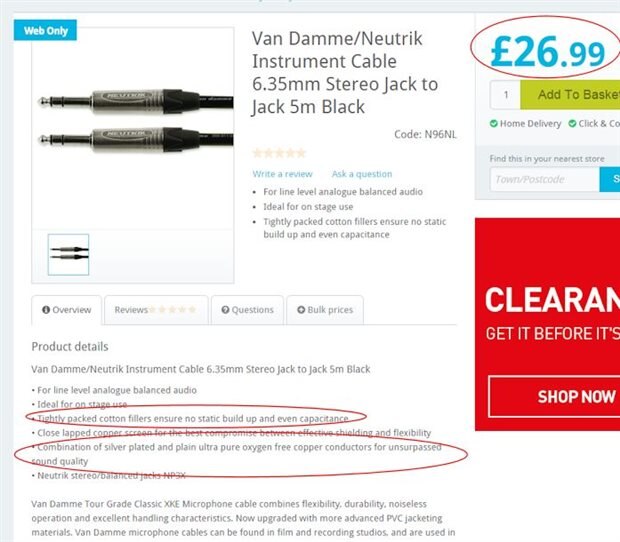Click the Reviews tab star rating
The image size is (620, 542).
[172, 310]
